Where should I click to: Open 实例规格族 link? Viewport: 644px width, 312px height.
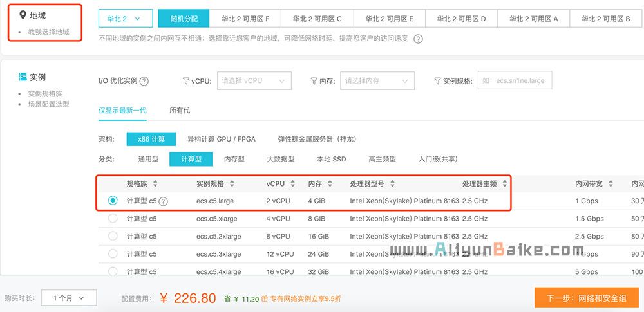click(x=45, y=94)
